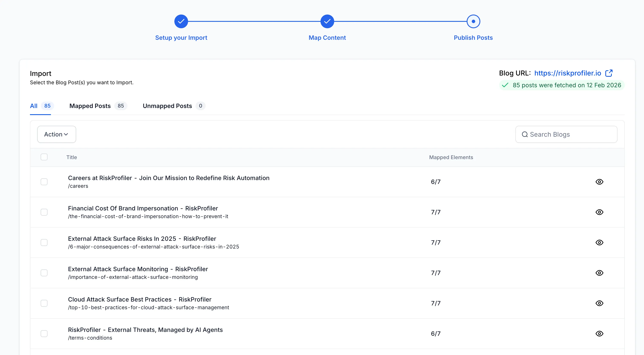Open the Action dropdown
This screenshot has height=355, width=644.
[x=56, y=134]
